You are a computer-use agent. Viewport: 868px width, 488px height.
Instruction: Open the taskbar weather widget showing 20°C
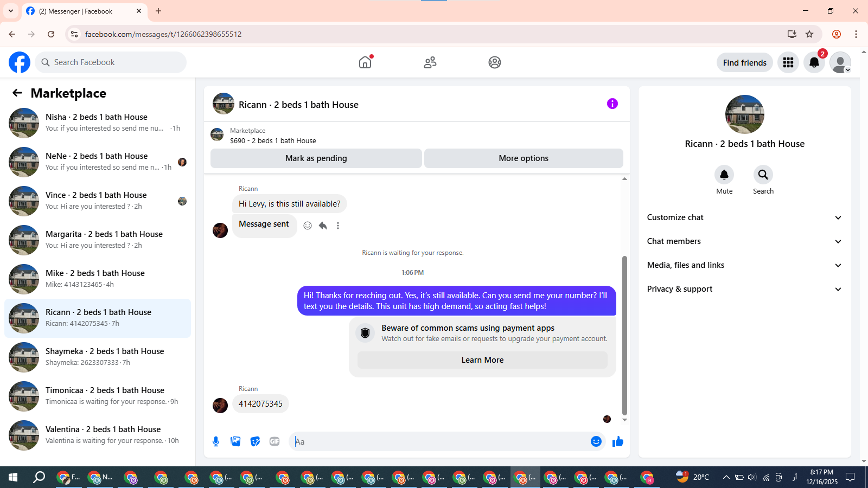(693, 477)
